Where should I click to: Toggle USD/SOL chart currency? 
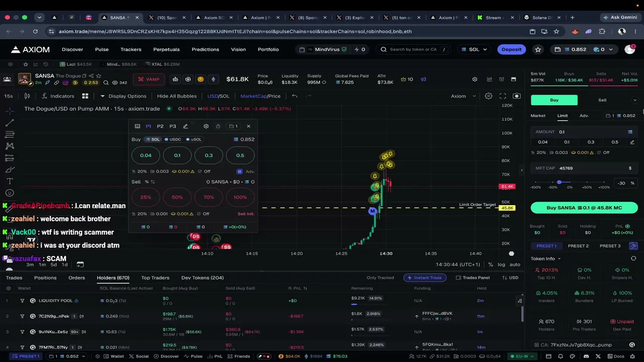coord(218,96)
